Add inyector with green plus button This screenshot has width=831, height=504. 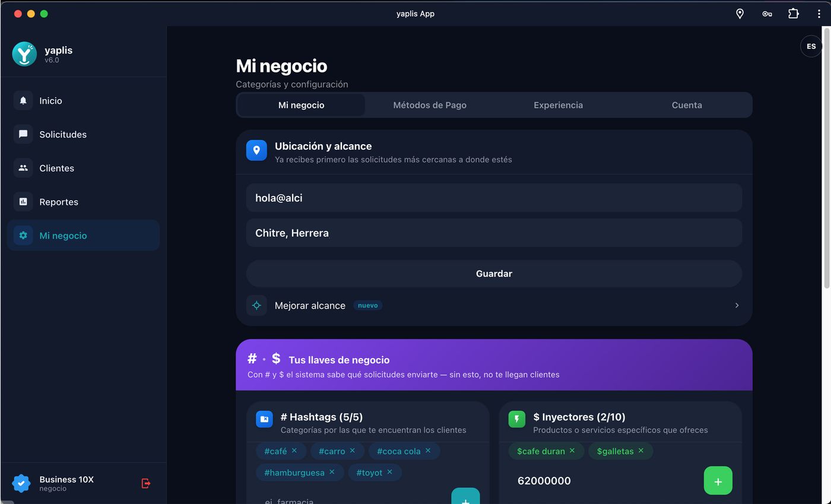[718, 481]
